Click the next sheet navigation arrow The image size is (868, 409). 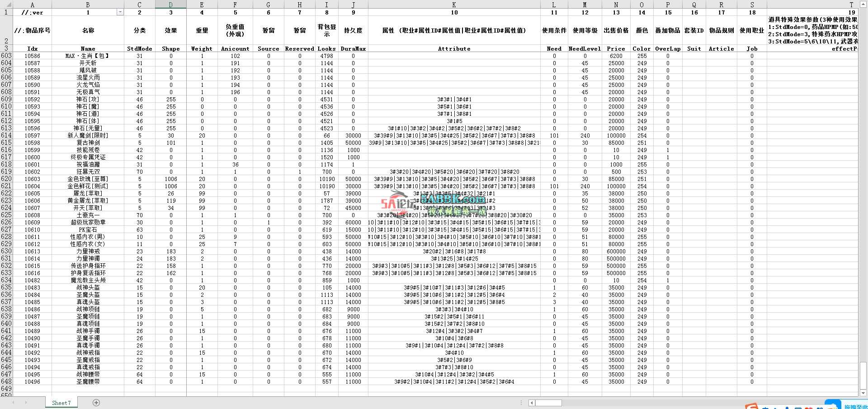pos(26,403)
